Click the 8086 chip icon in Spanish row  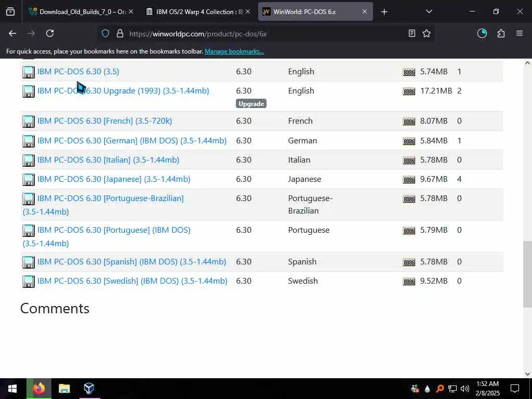(409, 262)
